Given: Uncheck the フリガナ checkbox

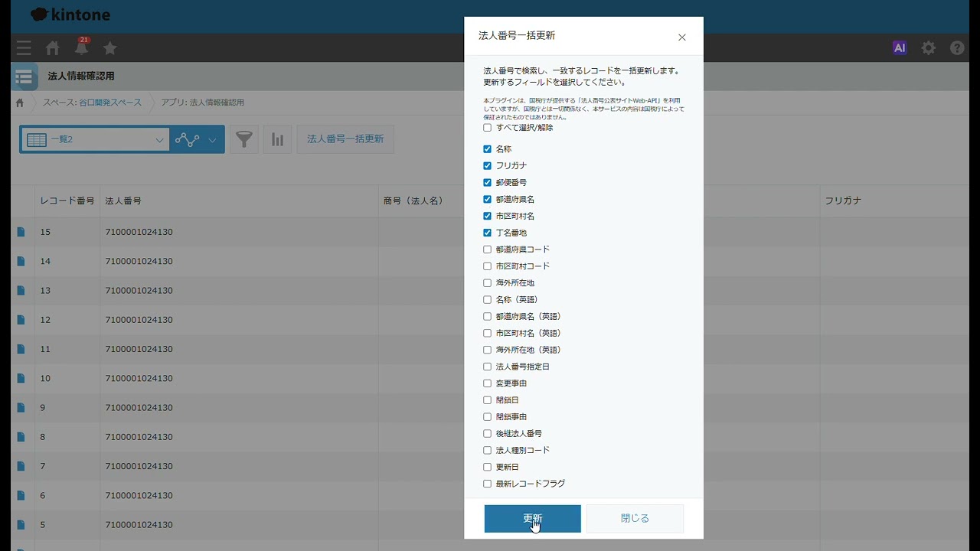Looking at the screenshot, I should pyautogui.click(x=487, y=166).
